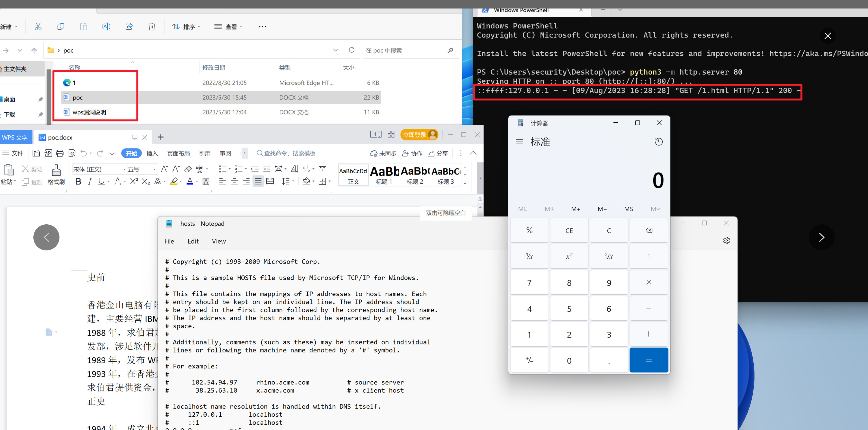The width and height of the screenshot is (868, 430).
Task: Expand the styles gallery more arrow
Action: pyautogui.click(x=465, y=183)
